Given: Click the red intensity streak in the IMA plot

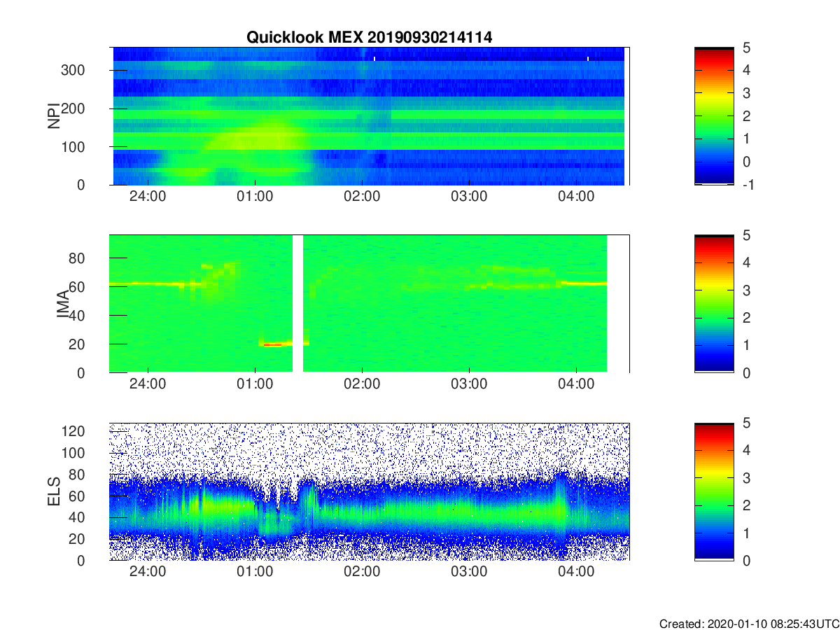Looking at the screenshot, I should click(x=272, y=344).
